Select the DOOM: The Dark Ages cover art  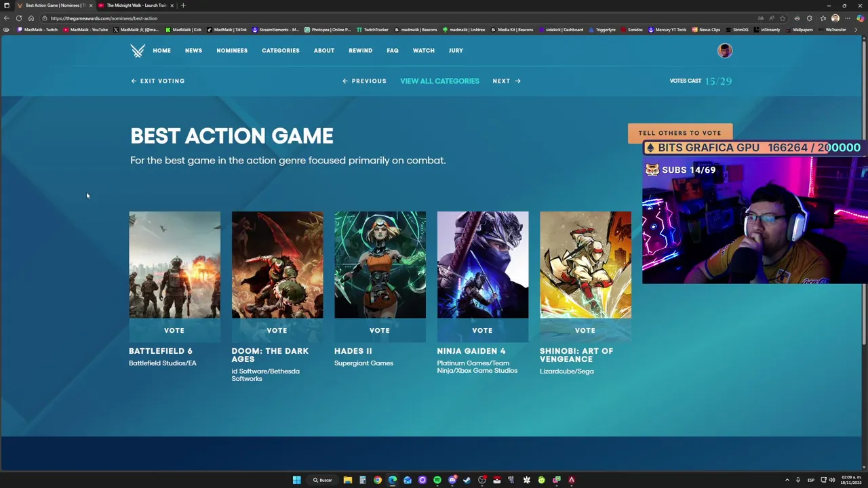277,265
